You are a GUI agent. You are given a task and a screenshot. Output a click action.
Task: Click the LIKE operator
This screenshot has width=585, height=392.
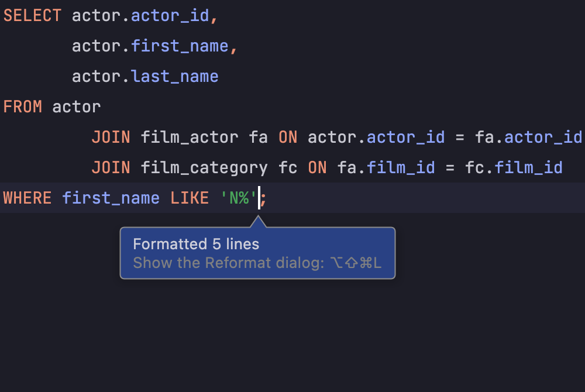(x=190, y=198)
